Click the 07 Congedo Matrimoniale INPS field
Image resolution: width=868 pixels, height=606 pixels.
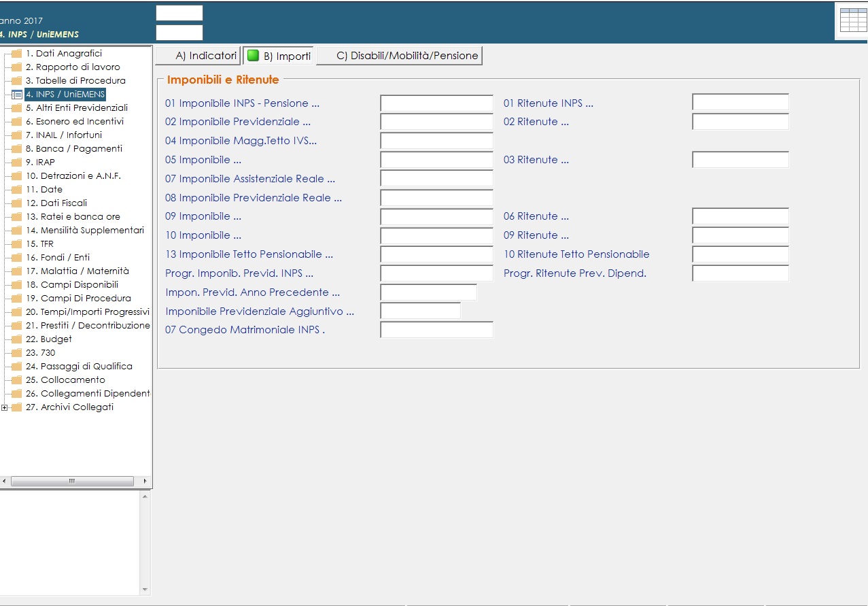point(436,330)
